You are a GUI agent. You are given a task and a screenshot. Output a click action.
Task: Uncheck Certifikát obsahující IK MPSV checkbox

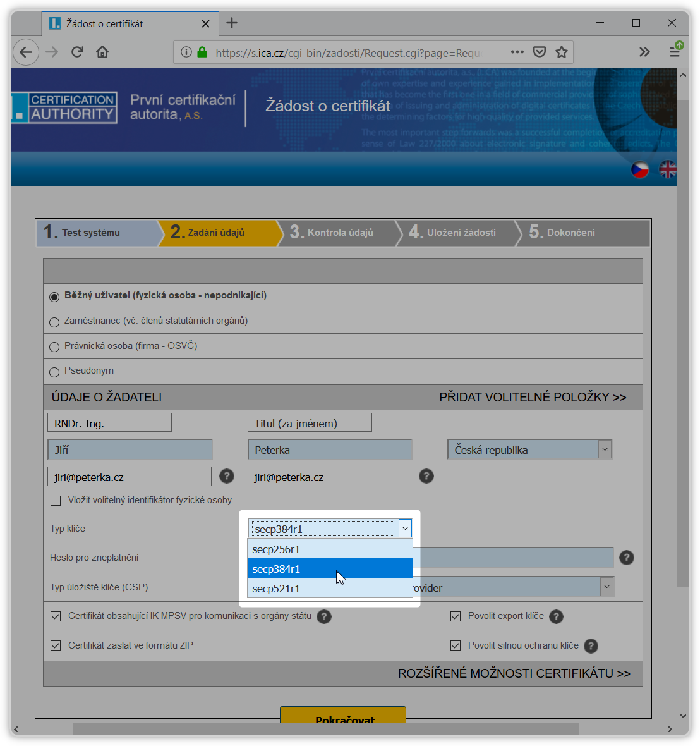pos(56,616)
